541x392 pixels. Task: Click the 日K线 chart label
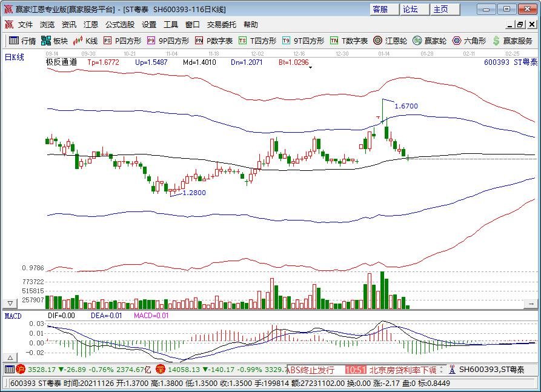tap(14, 58)
